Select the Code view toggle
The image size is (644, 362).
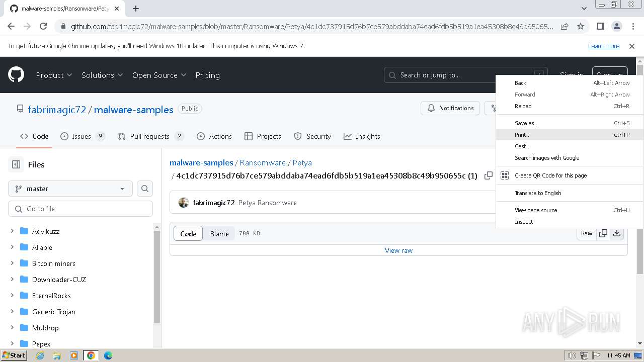coord(188,233)
